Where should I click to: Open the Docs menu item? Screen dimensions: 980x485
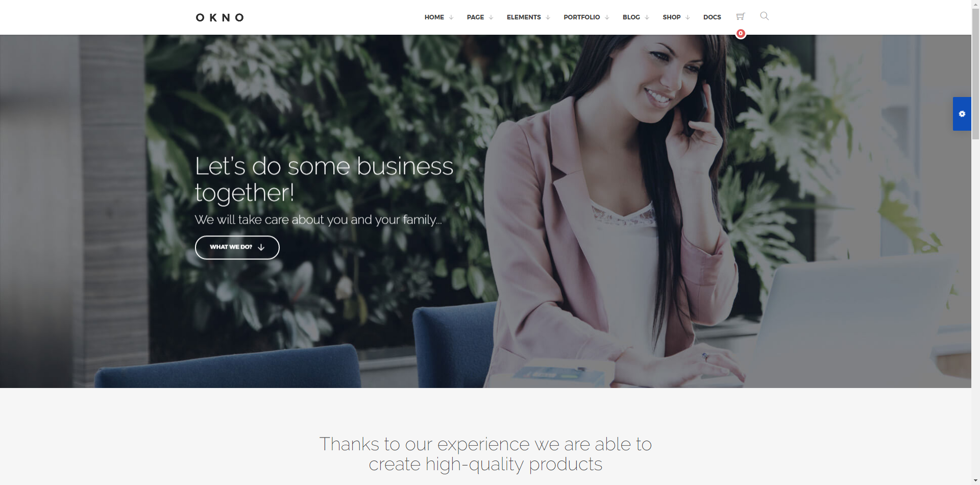click(712, 17)
